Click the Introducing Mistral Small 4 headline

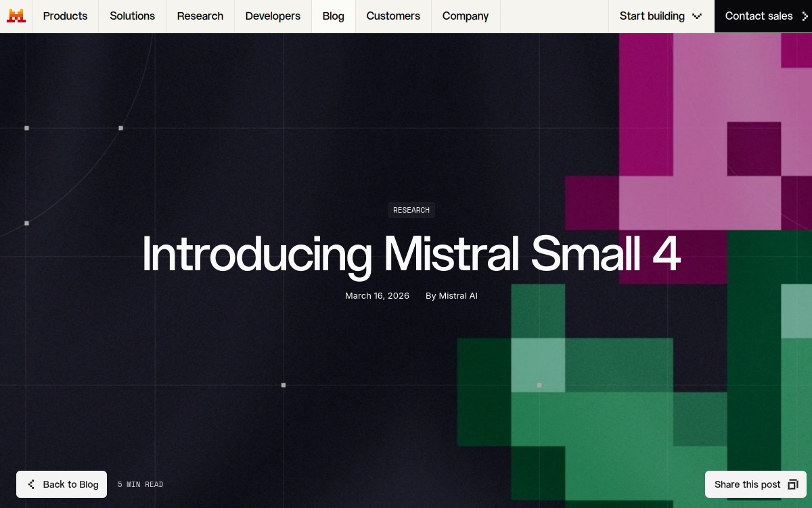click(411, 255)
